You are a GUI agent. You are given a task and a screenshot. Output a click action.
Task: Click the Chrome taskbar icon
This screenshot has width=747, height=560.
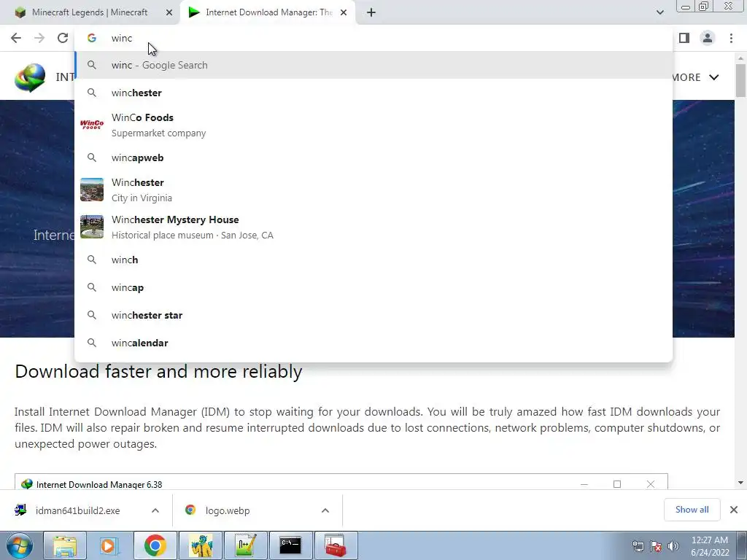[x=155, y=545]
